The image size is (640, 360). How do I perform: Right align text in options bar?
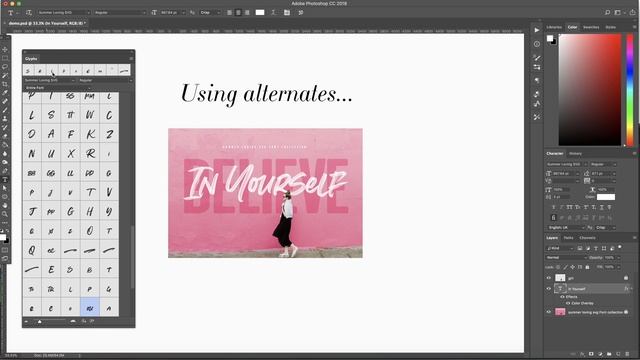[x=247, y=13]
